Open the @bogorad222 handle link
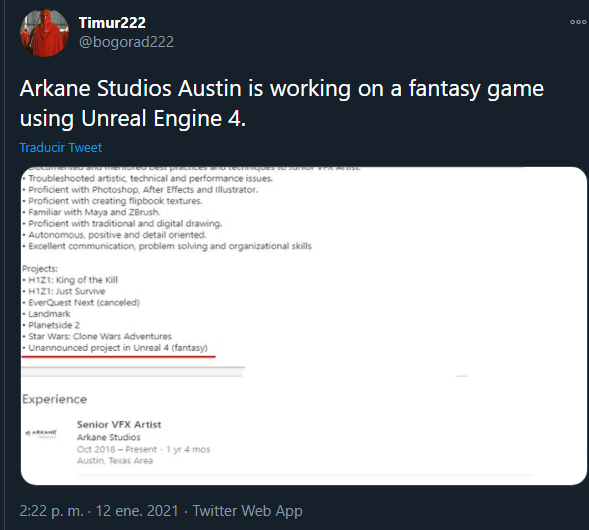Image resolution: width=589 pixels, height=530 pixels. point(126,42)
